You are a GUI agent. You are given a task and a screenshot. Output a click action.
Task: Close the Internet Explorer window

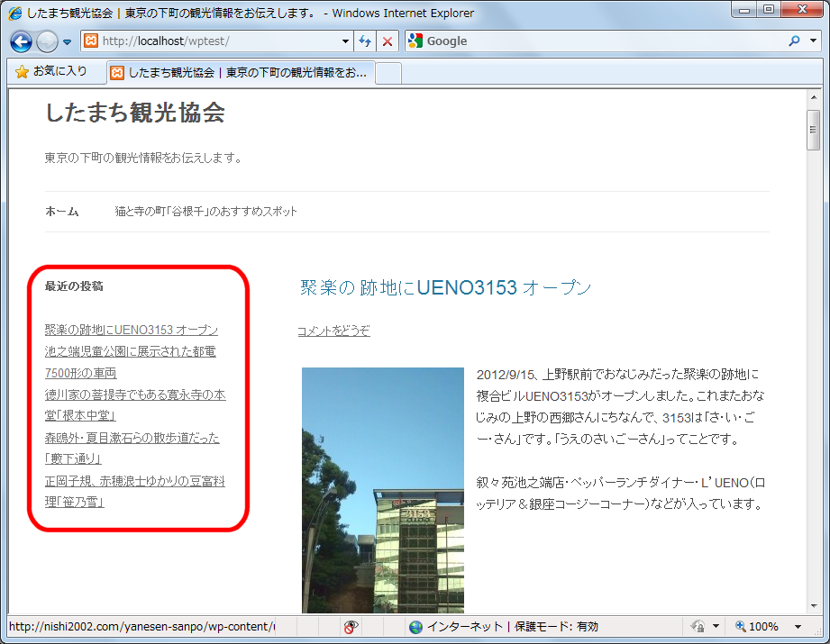[802, 10]
